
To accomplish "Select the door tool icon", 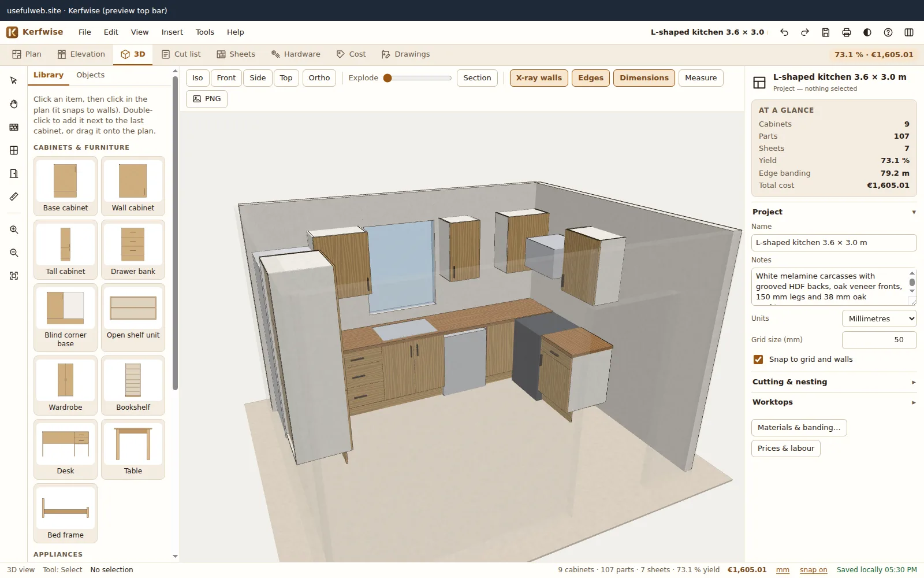I will pyautogui.click(x=14, y=173).
